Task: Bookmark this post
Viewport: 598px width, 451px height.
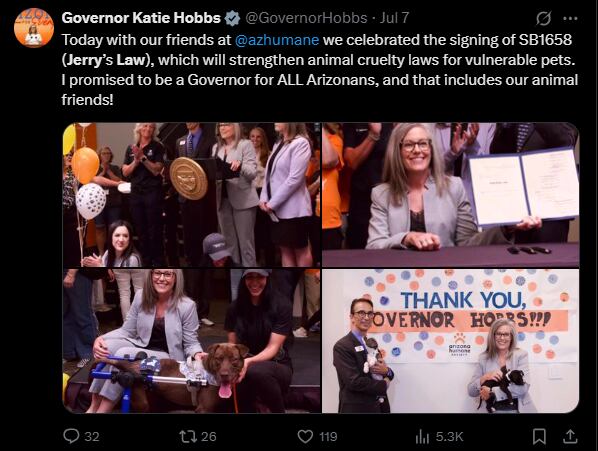Action: pos(539,437)
